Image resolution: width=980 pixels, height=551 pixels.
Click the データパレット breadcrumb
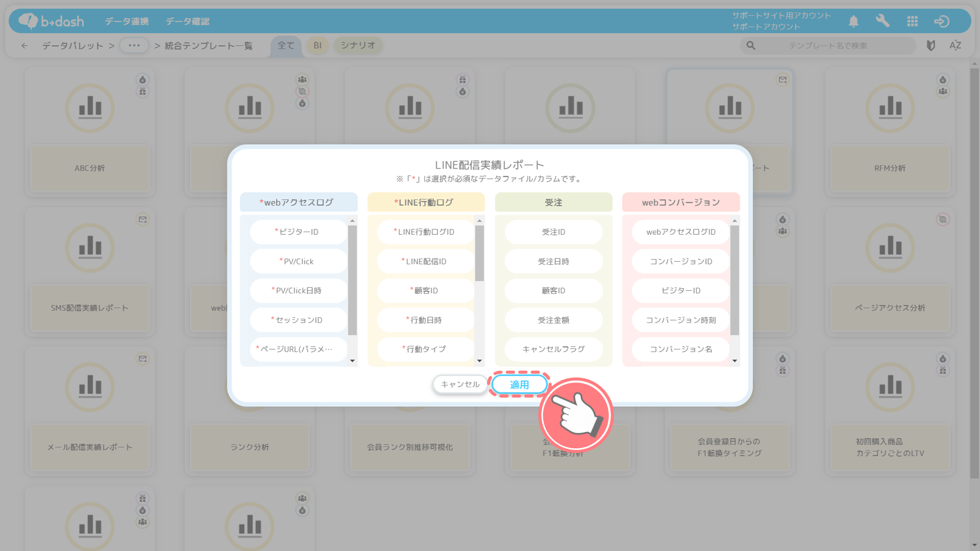(x=73, y=46)
